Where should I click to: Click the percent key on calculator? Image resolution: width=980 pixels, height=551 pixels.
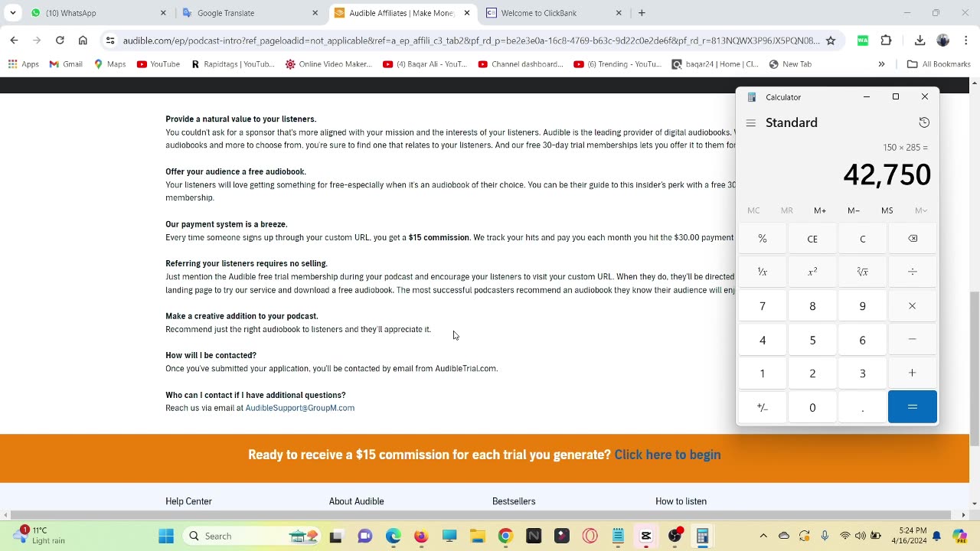pos(763,239)
